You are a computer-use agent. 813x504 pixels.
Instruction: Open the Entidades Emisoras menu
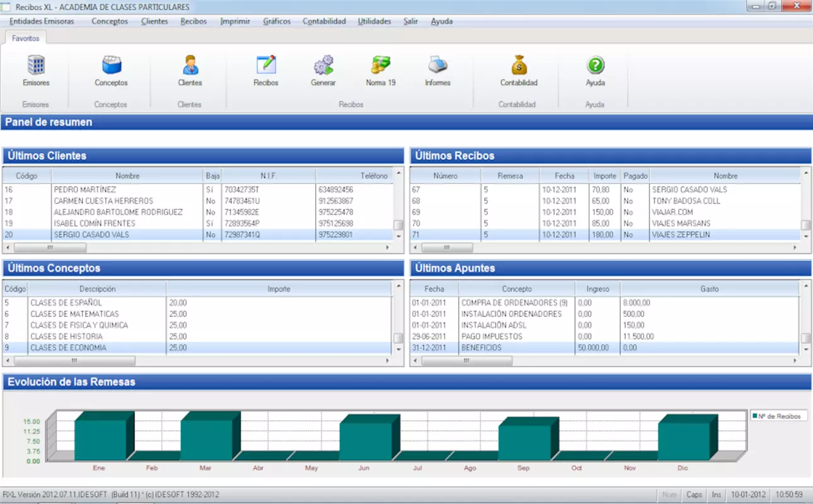click(42, 21)
